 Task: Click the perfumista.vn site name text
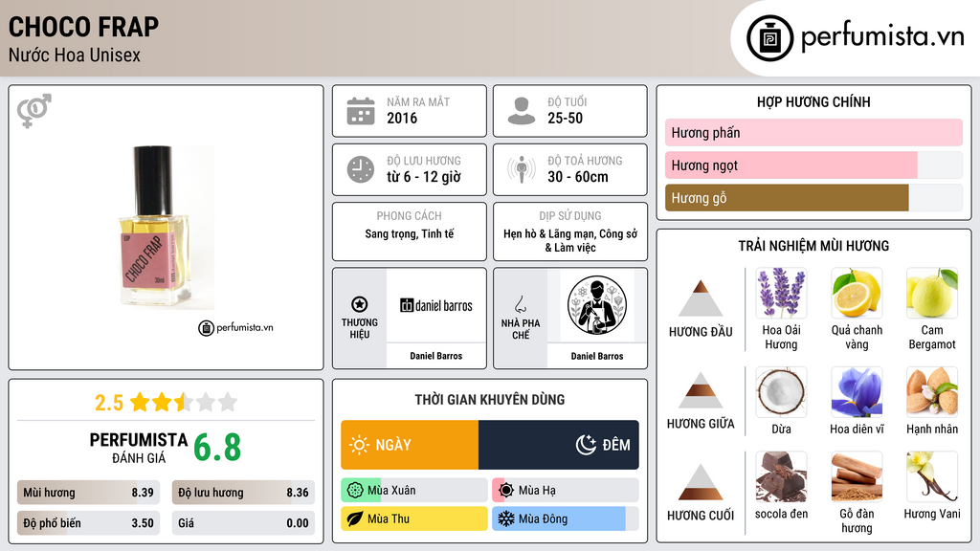(882, 36)
